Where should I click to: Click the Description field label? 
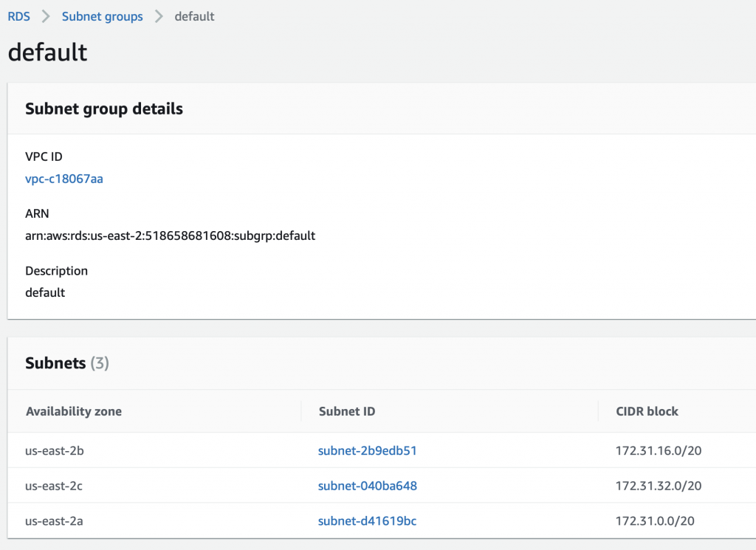(56, 271)
